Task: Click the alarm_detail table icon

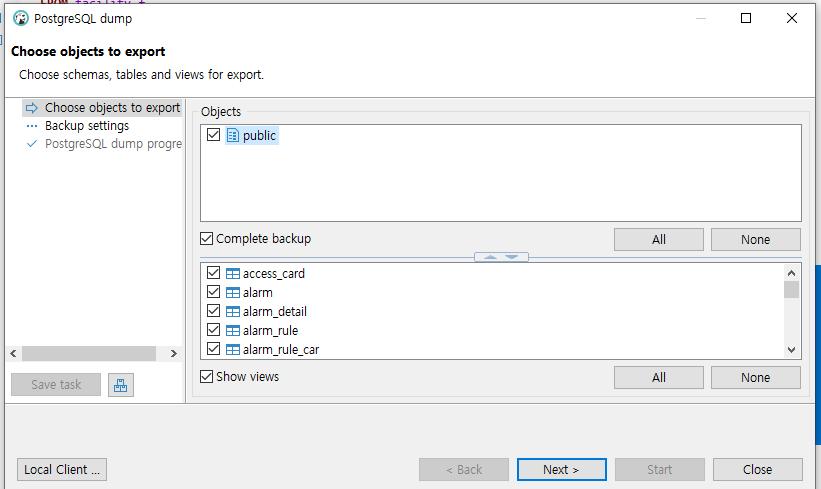Action: [x=233, y=312]
